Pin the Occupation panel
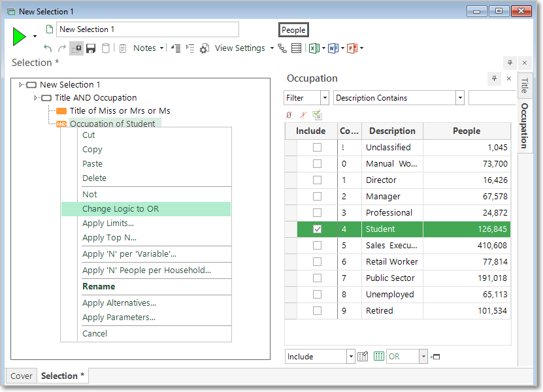Image resolution: width=543 pixels, height=392 pixels. [494, 78]
